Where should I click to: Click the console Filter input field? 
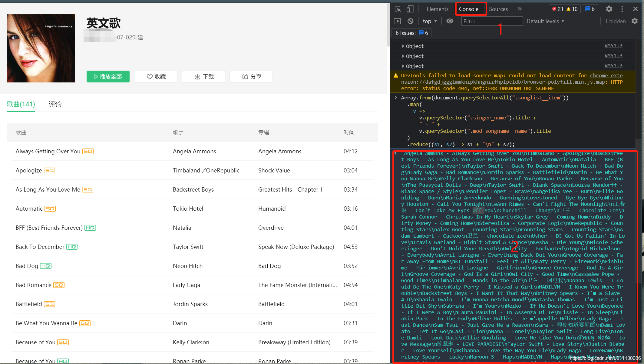(x=491, y=21)
